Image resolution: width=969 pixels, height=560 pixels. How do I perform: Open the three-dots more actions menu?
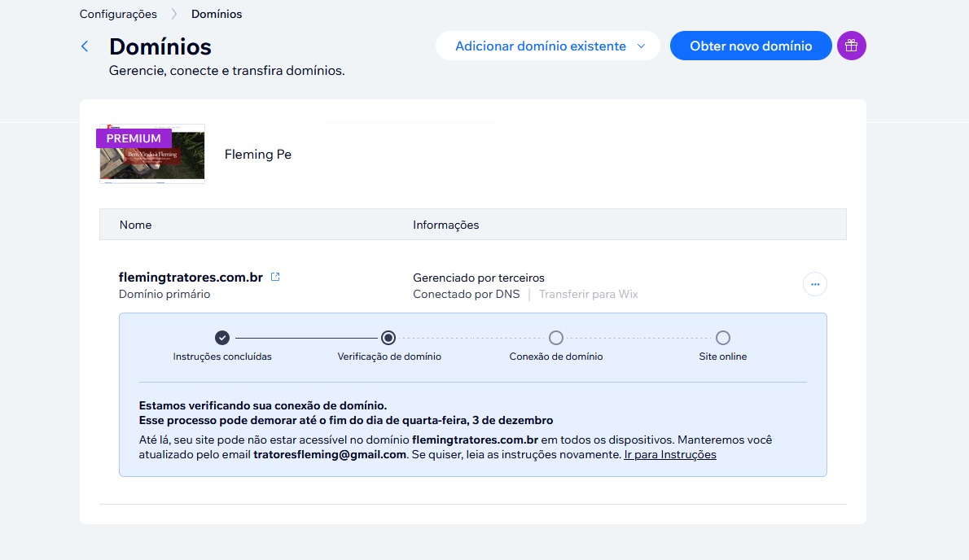pos(814,284)
